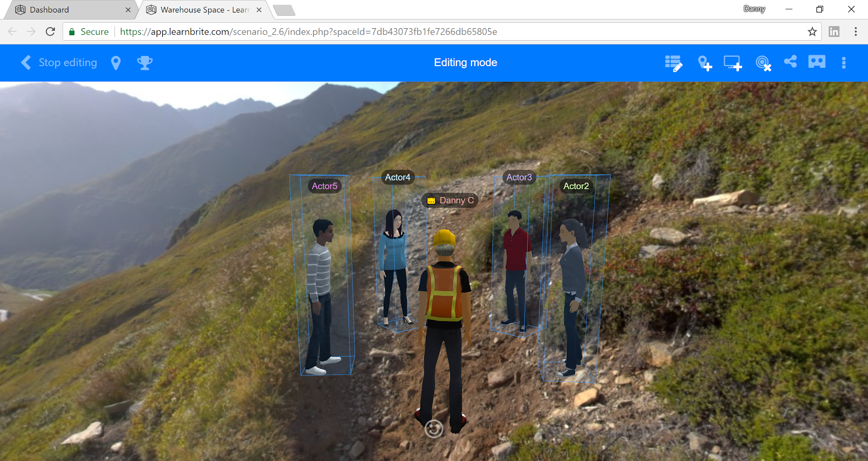
Task: Open the edit list icon
Action: tap(674, 63)
